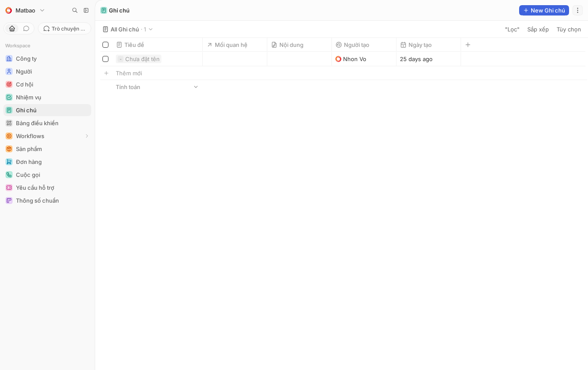This screenshot has width=588, height=370.
Task: Collapse the sidebar with panel icon
Action: tap(86, 10)
